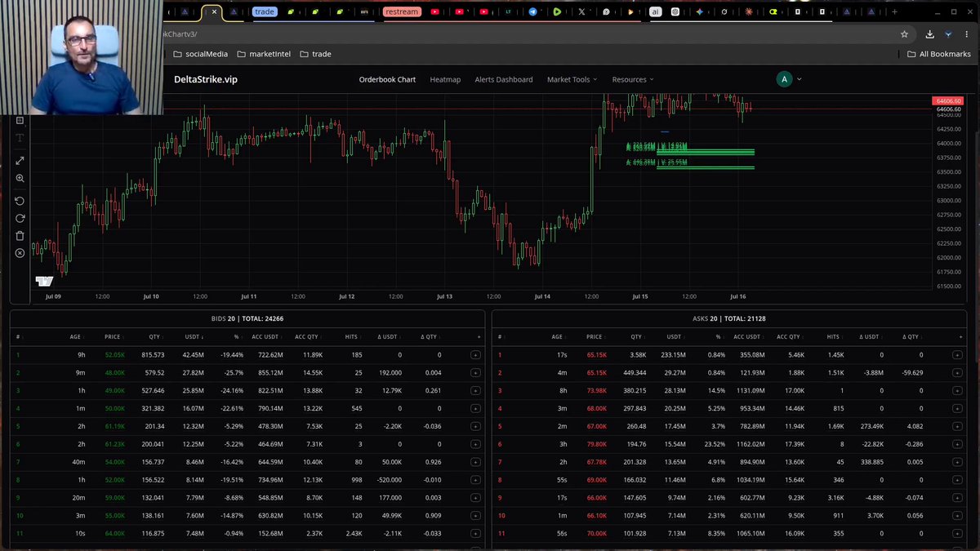This screenshot has height=551, width=980.
Task: Switch to the trade tab group
Action: click(x=265, y=12)
